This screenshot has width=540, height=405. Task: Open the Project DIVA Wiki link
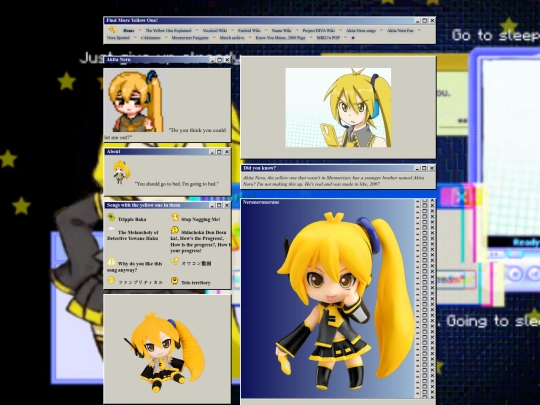coord(319,31)
